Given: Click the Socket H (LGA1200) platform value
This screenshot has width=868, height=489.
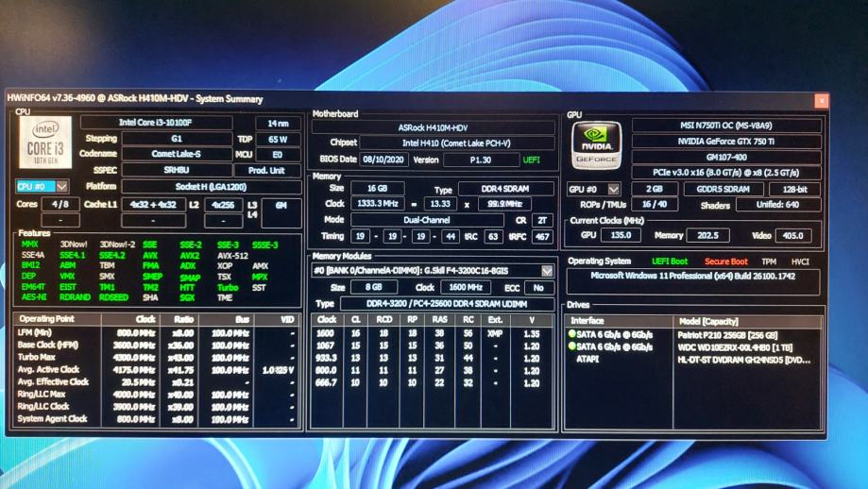Looking at the screenshot, I should click(211, 187).
